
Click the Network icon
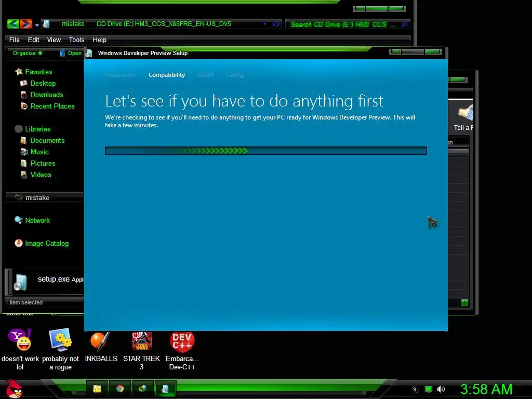pyautogui.click(x=18, y=220)
